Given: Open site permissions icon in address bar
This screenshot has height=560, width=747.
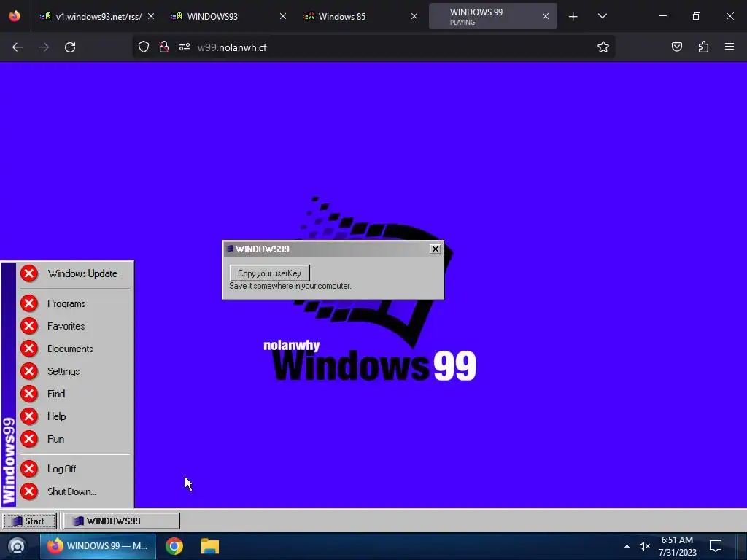Looking at the screenshot, I should click(x=185, y=47).
